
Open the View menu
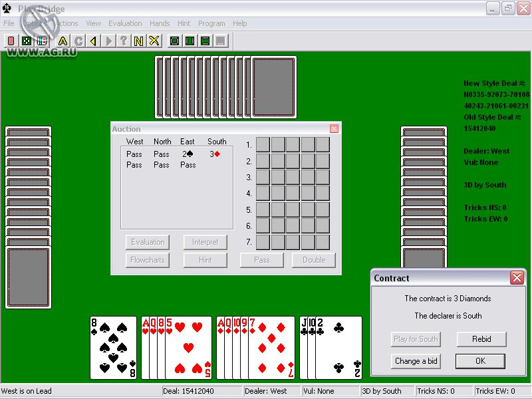pyautogui.click(x=93, y=23)
